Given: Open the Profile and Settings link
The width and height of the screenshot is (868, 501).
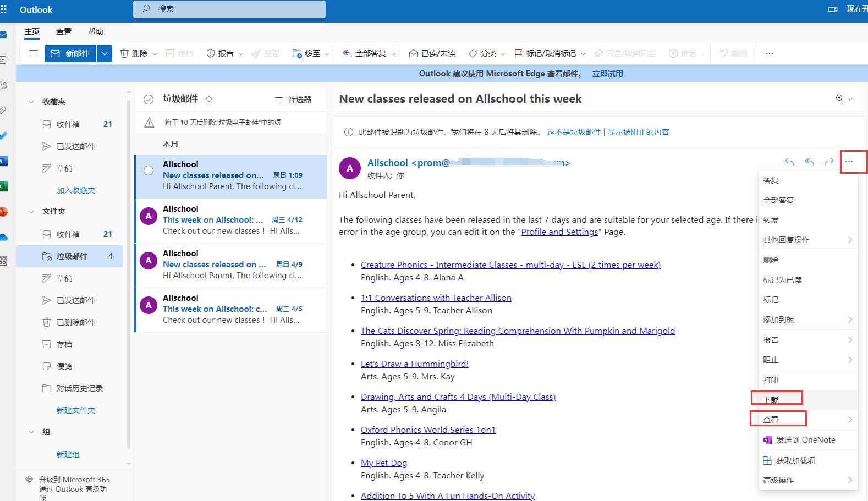Looking at the screenshot, I should pos(559,232).
